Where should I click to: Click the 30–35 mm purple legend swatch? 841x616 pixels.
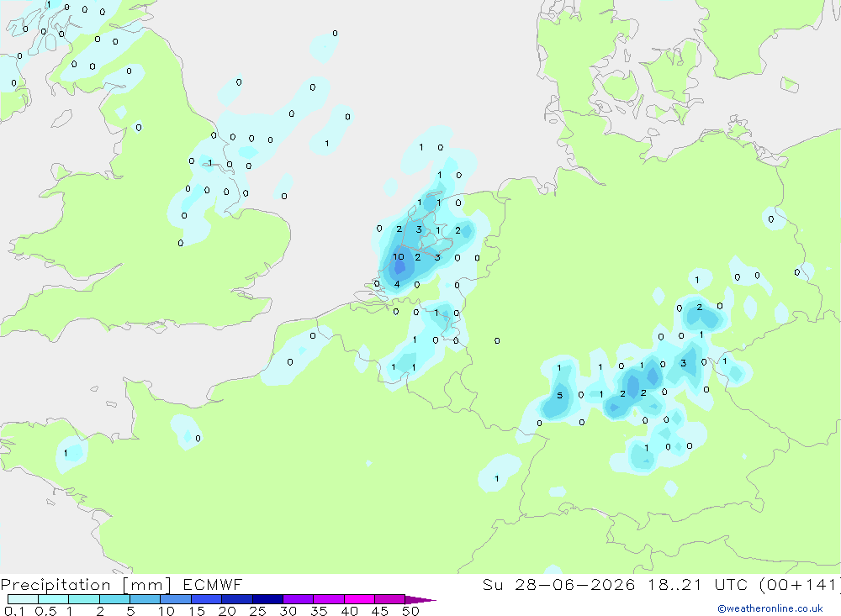tap(299, 599)
